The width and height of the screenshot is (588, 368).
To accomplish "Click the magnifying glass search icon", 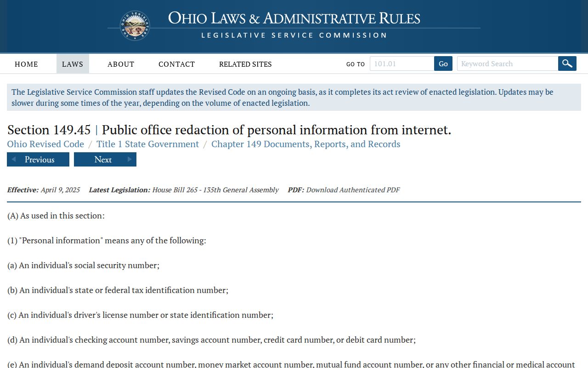I will pyautogui.click(x=567, y=63).
